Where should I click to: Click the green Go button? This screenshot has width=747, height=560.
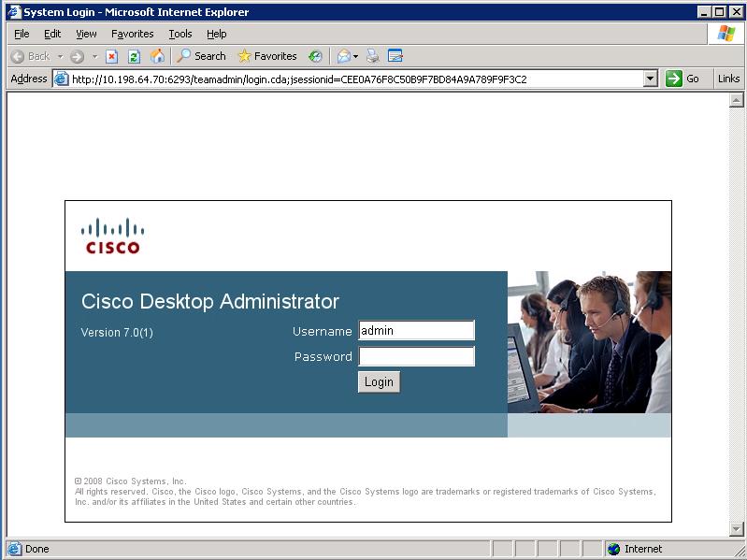[682, 79]
